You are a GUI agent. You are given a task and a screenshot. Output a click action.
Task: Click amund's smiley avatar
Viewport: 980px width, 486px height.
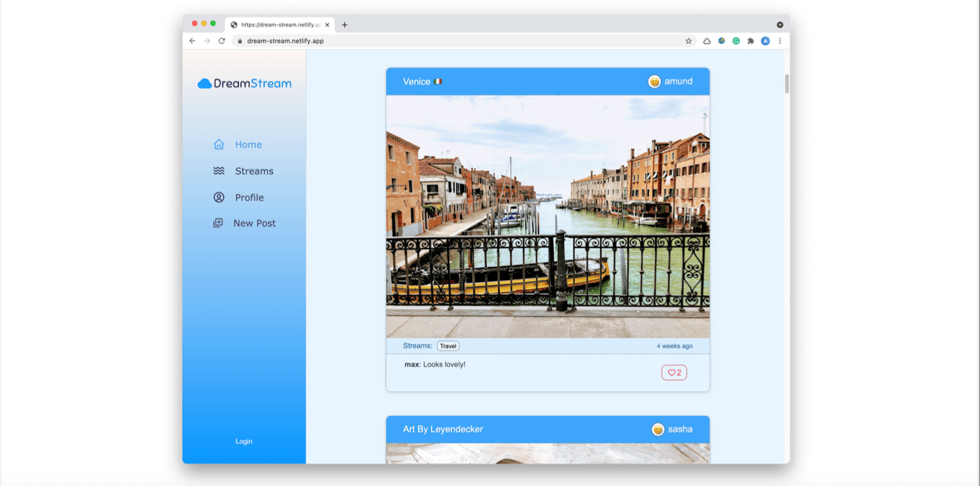click(654, 81)
